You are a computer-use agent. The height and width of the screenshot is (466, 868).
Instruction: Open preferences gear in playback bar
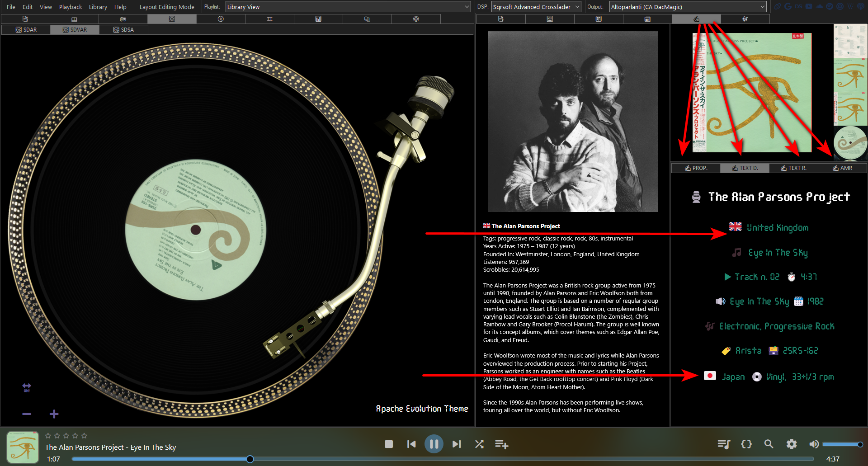[x=791, y=444]
